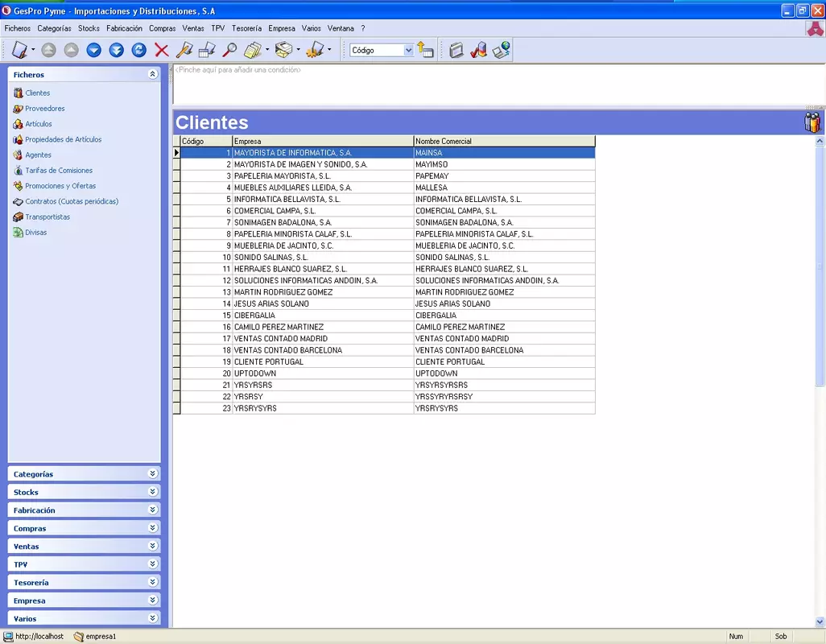This screenshot has width=826, height=644.
Task: Click the stacked pages copy icon
Action: pyautogui.click(x=253, y=50)
